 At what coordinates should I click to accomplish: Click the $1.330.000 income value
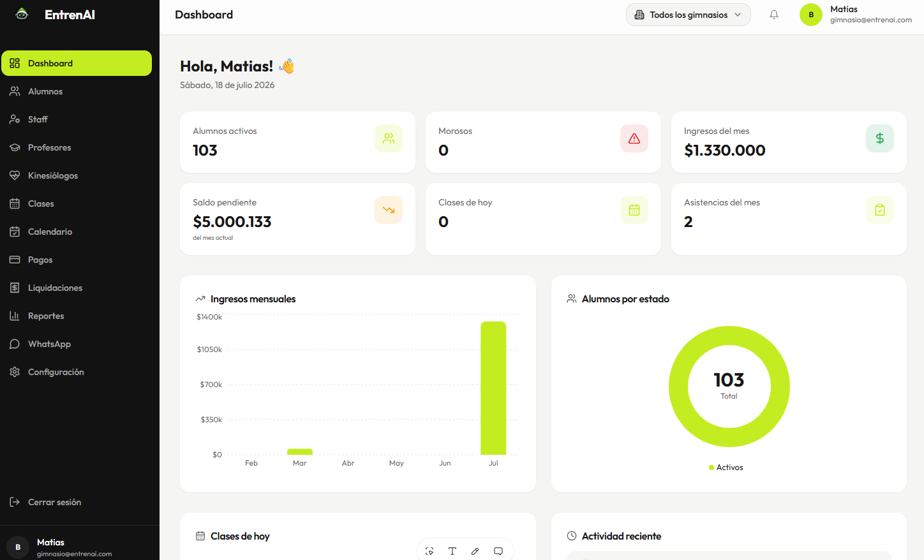(725, 151)
